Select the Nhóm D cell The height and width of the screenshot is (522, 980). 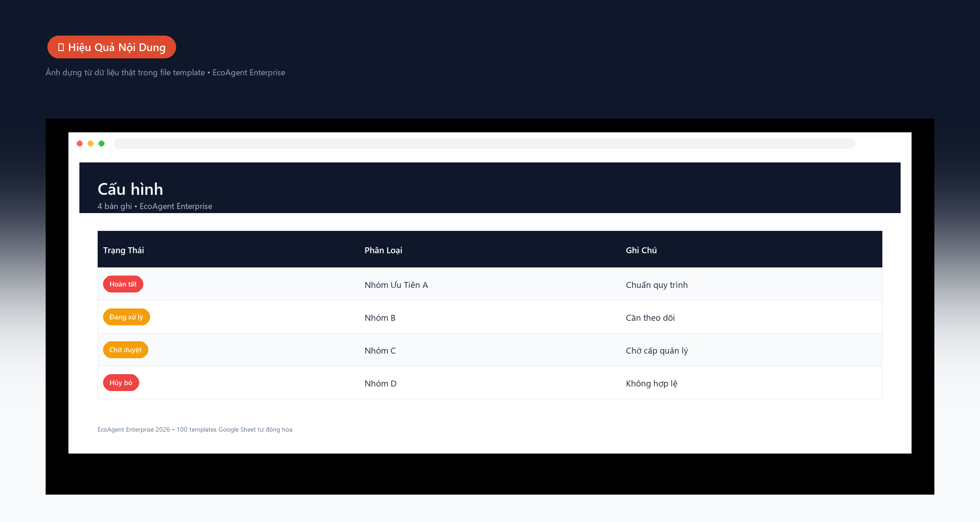tap(381, 383)
